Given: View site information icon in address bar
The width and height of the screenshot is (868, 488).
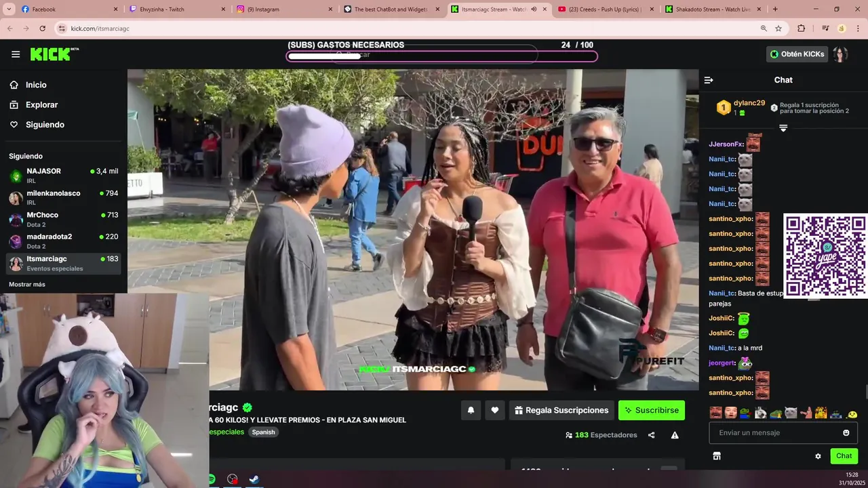Looking at the screenshot, I should [x=62, y=28].
